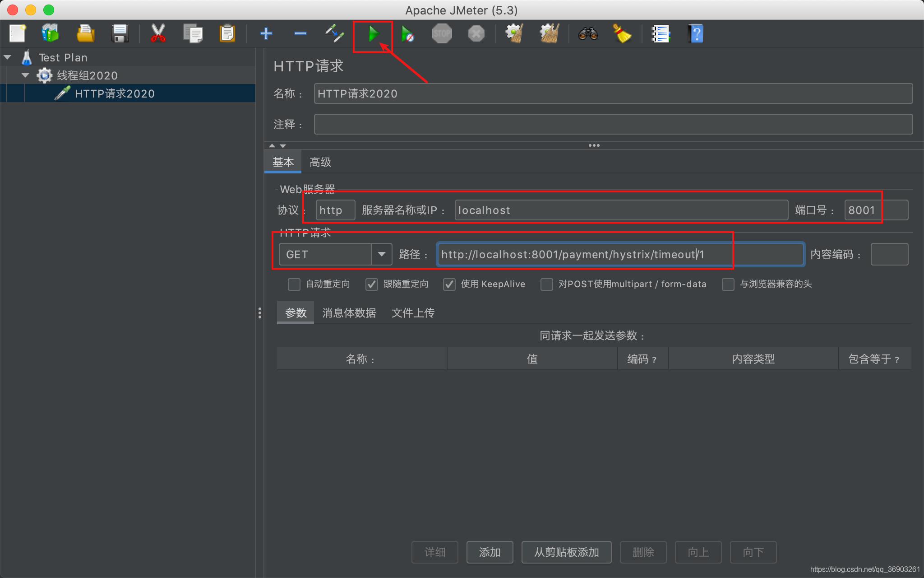Click the Clear results icon

pos(621,35)
